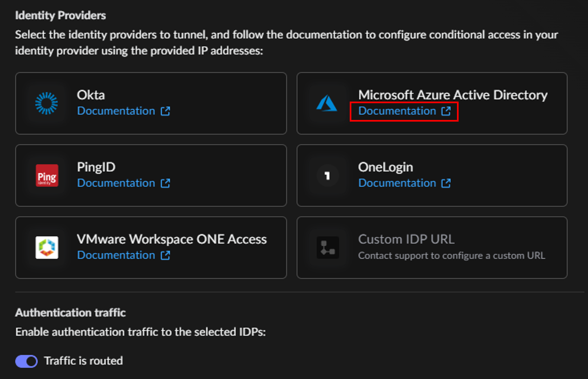Click the Okta sunburst logo icon

pyautogui.click(x=46, y=103)
